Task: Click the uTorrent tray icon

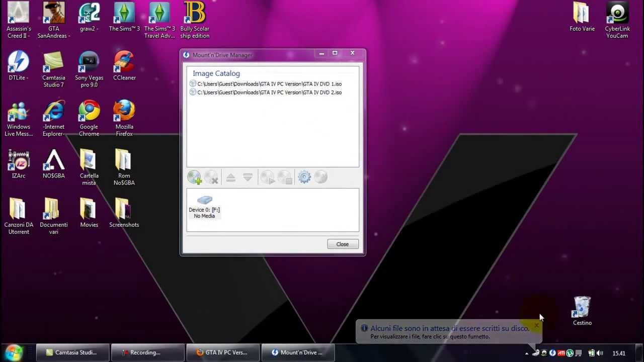Action: (x=570, y=353)
